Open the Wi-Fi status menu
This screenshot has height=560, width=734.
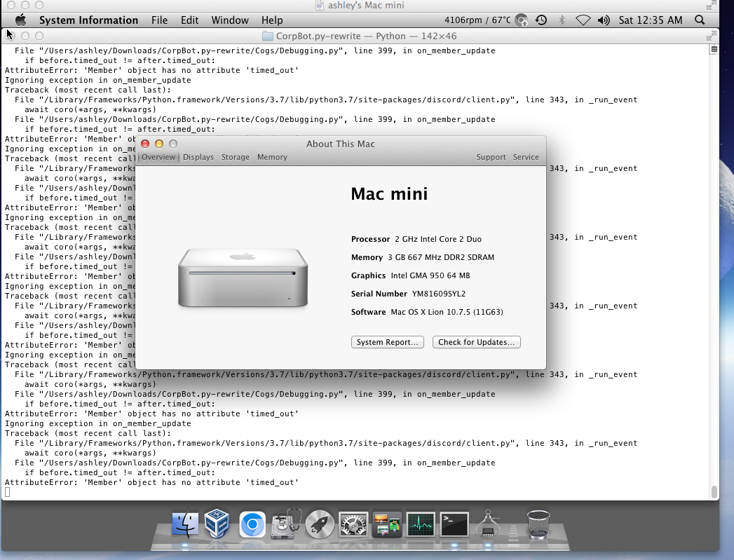[x=583, y=20]
